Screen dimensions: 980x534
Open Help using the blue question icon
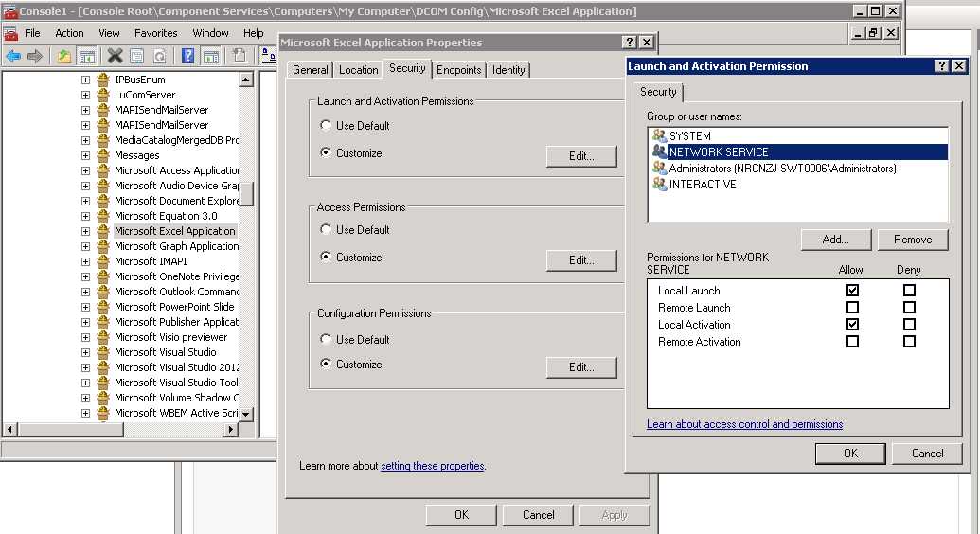pyautogui.click(x=187, y=56)
